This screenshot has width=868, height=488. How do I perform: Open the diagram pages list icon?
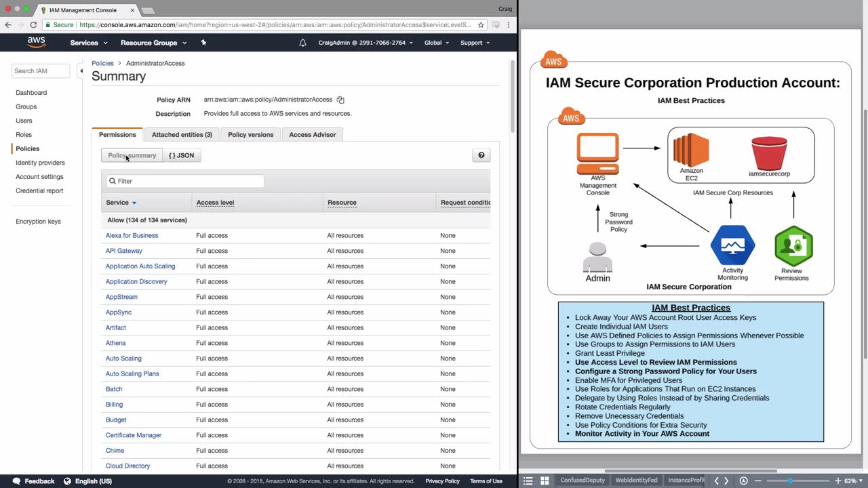[x=528, y=481]
